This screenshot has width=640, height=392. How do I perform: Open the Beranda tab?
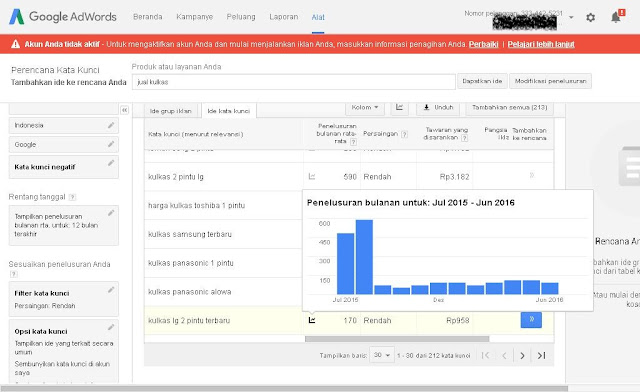[147, 17]
